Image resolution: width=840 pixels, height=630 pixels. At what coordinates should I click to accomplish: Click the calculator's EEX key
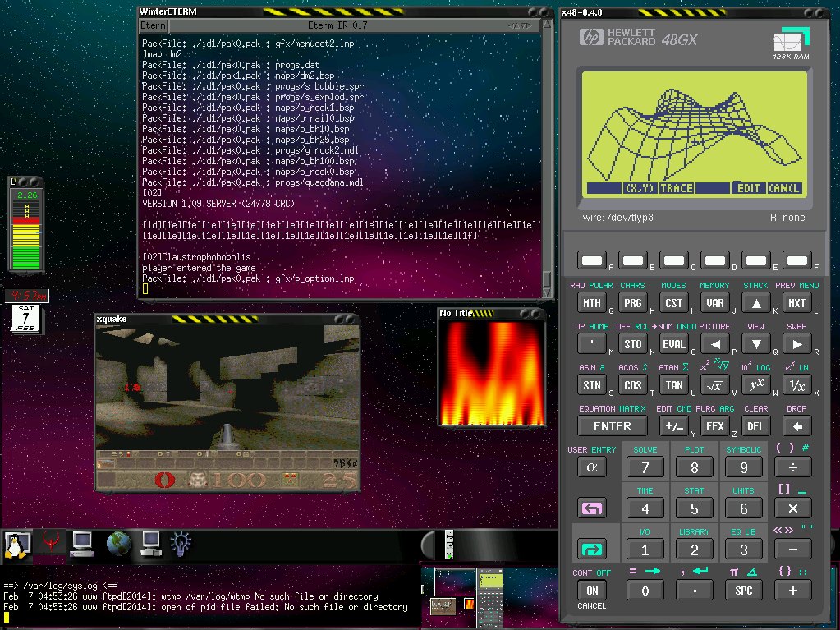[x=714, y=426]
